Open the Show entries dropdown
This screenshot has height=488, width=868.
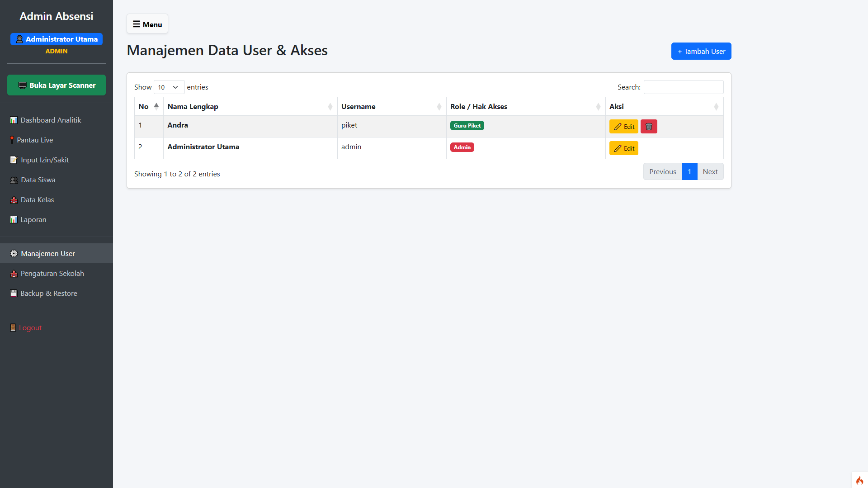click(x=169, y=87)
